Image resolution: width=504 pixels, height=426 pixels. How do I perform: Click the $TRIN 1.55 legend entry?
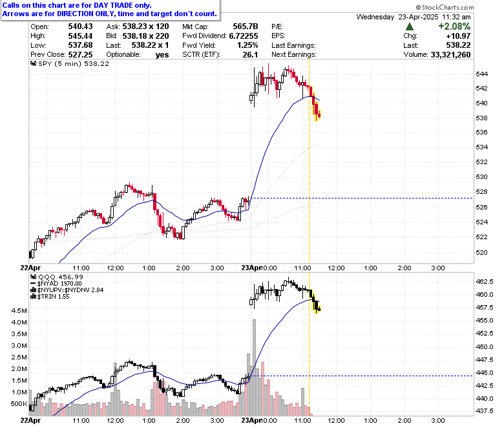click(54, 297)
